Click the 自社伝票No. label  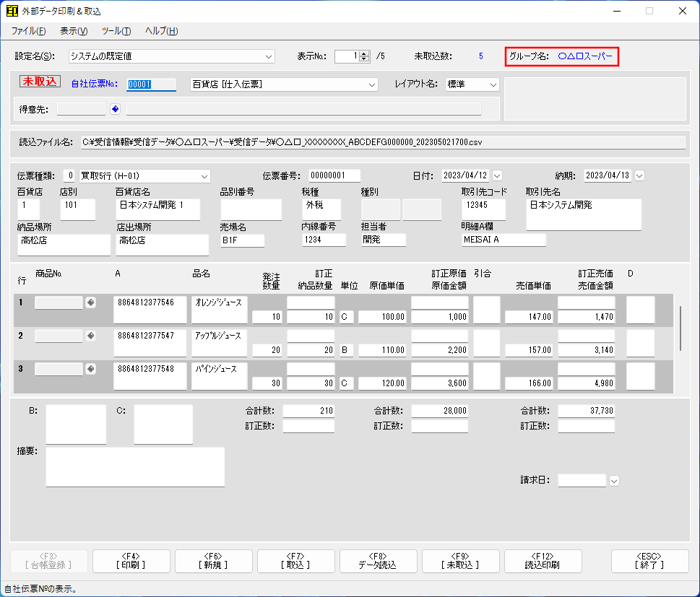[x=95, y=84]
